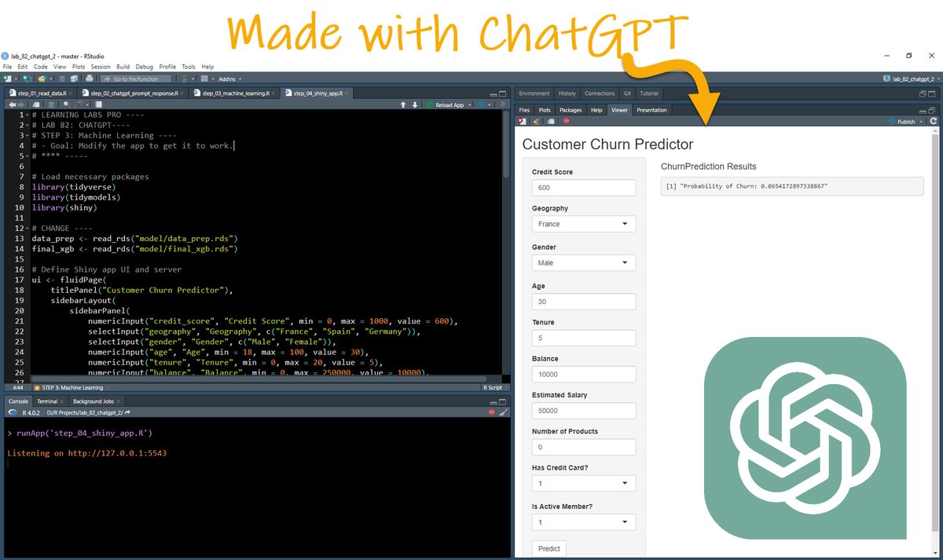
Task: Open the viewer content in a browser window
Action: point(551,121)
